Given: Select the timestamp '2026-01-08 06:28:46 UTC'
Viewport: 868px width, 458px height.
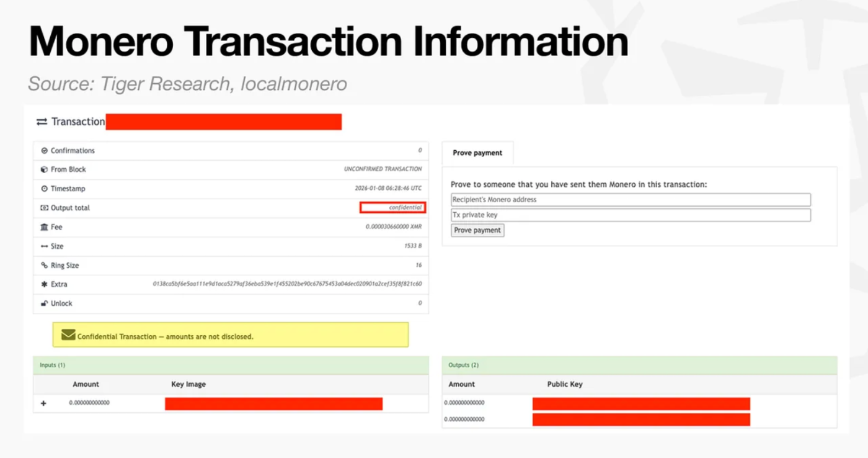Looking at the screenshot, I should pos(388,189).
